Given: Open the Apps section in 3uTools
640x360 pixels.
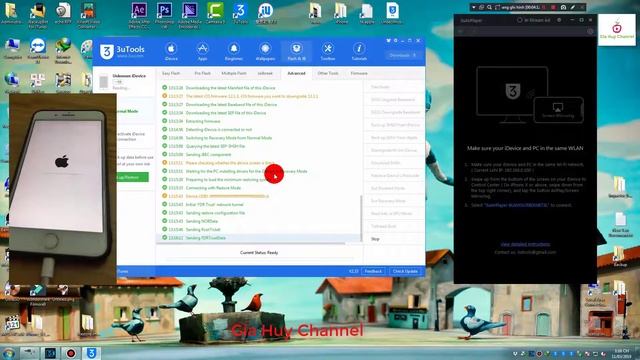Looking at the screenshot, I should [x=202, y=52].
